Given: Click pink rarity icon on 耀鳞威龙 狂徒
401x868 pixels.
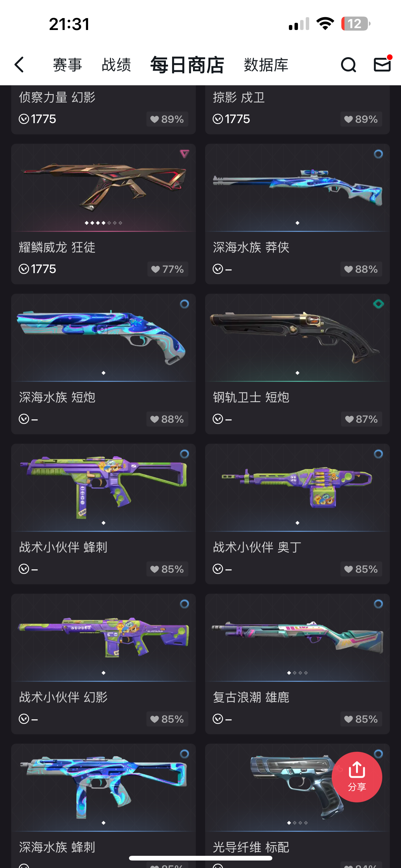Looking at the screenshot, I should (184, 154).
